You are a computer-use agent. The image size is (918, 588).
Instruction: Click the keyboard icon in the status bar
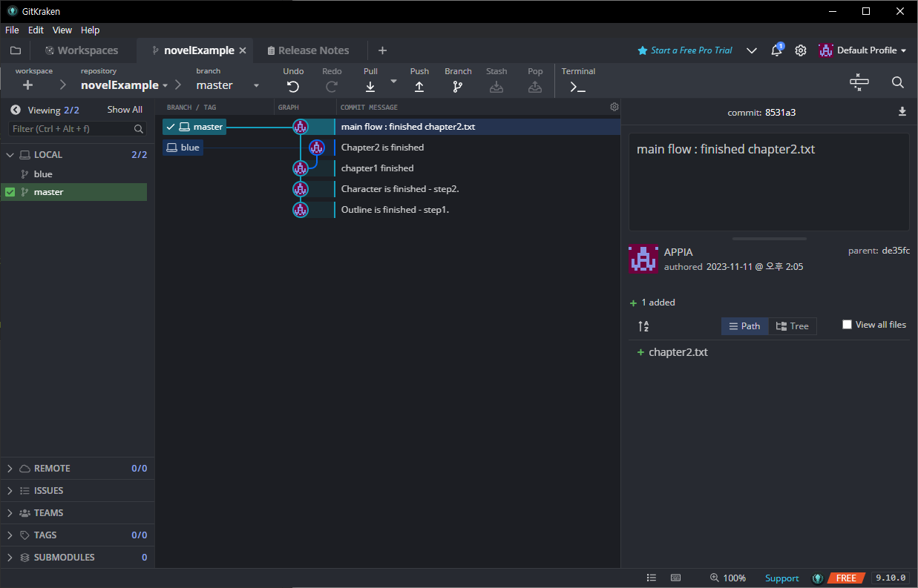pyautogui.click(x=675, y=578)
